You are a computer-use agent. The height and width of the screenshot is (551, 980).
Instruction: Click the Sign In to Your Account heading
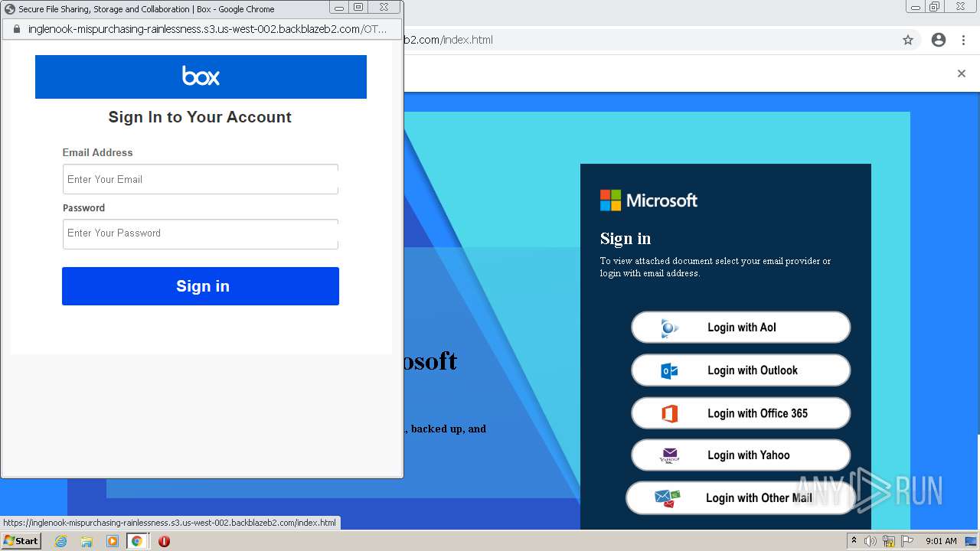(x=200, y=117)
